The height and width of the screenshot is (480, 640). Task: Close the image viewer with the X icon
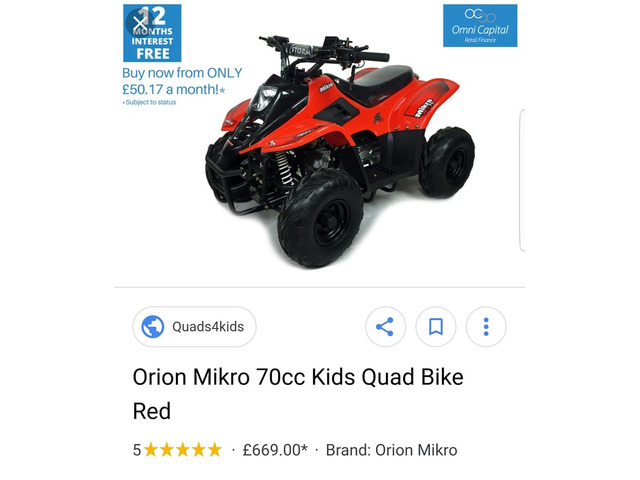tap(140, 23)
